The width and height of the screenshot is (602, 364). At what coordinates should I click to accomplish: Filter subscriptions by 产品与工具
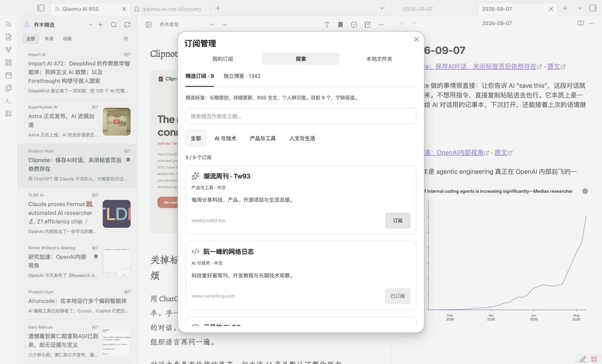tap(262, 138)
